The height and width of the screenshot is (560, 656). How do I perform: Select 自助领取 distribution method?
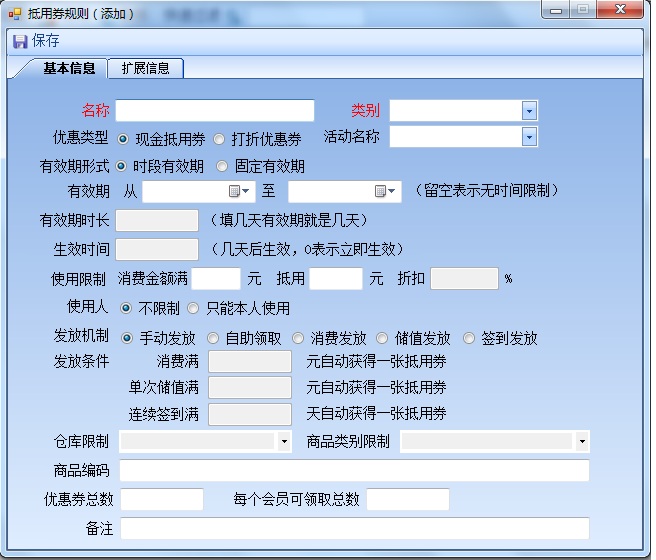pos(213,338)
